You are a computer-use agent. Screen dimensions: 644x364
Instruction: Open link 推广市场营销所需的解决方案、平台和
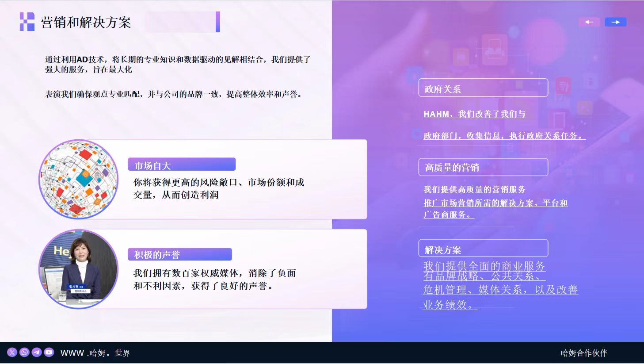point(495,203)
